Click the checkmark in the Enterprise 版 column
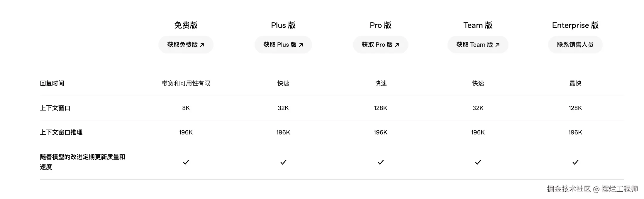Image resolution: width=644 pixels, height=199 pixels. point(575,162)
